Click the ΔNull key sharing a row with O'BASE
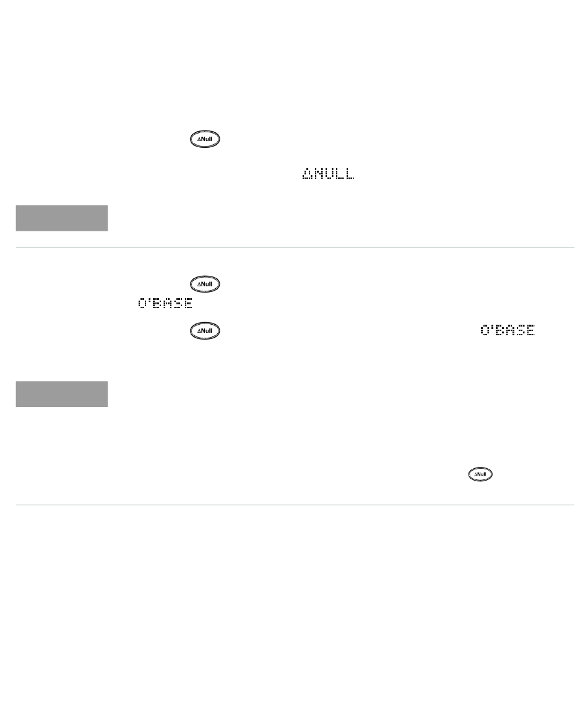The width and height of the screenshot is (588, 728). coord(205,331)
